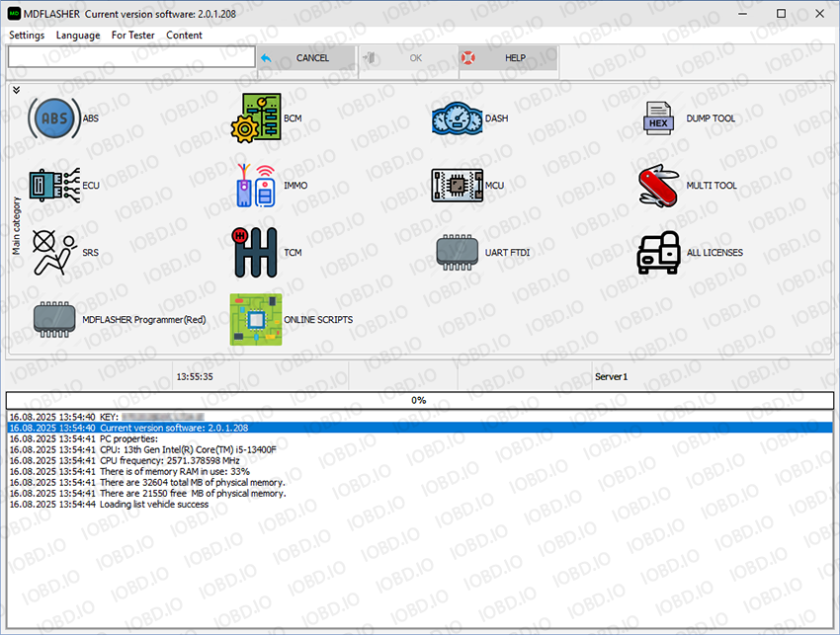Screen dimensions: 840x635
Task: Launch the DUMP TOOL hex icon
Action: (659, 119)
